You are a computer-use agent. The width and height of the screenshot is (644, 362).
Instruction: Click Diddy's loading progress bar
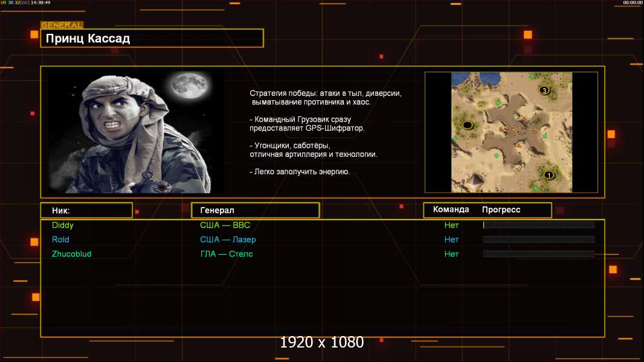(x=539, y=225)
